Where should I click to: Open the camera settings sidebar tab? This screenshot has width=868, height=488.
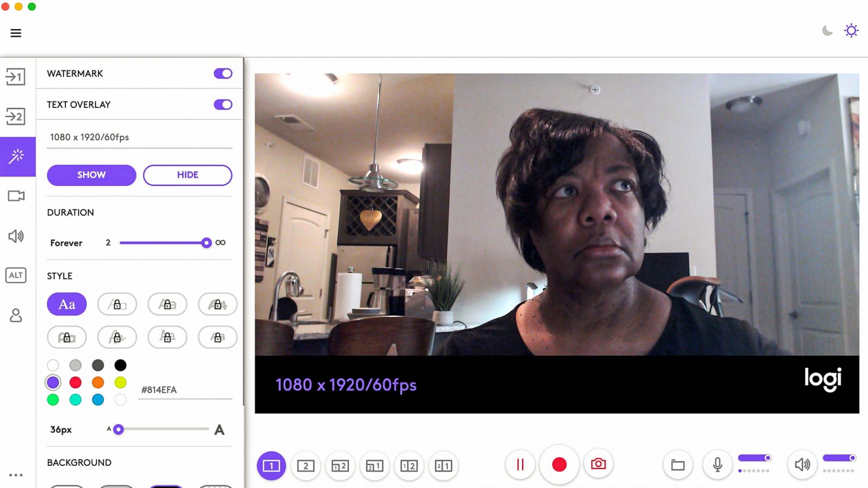click(16, 196)
